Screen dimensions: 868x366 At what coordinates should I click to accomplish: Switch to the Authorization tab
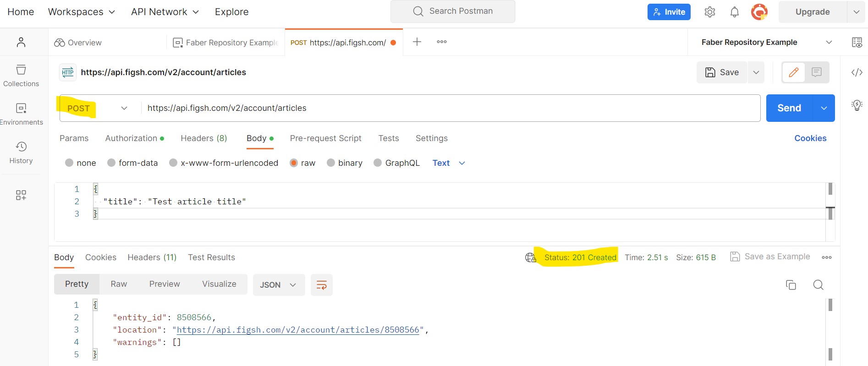134,138
